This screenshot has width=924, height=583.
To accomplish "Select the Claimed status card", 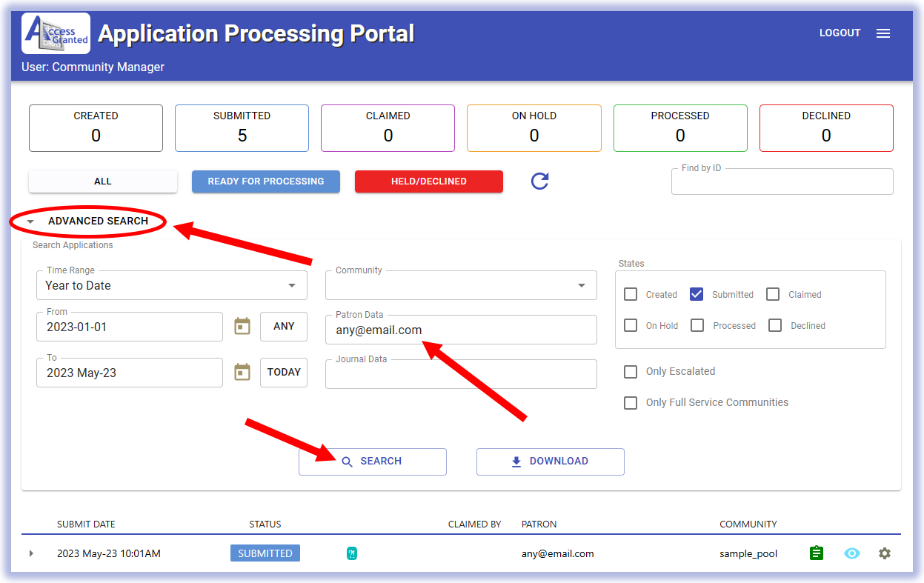I will [x=388, y=128].
